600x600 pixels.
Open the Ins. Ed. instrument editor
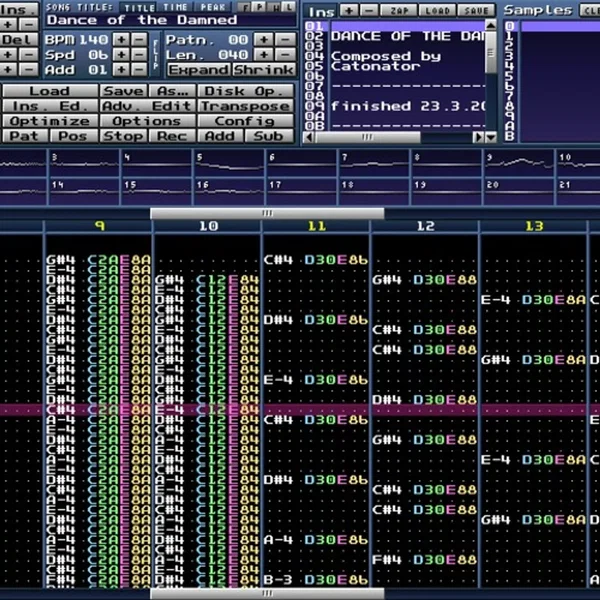[50, 106]
